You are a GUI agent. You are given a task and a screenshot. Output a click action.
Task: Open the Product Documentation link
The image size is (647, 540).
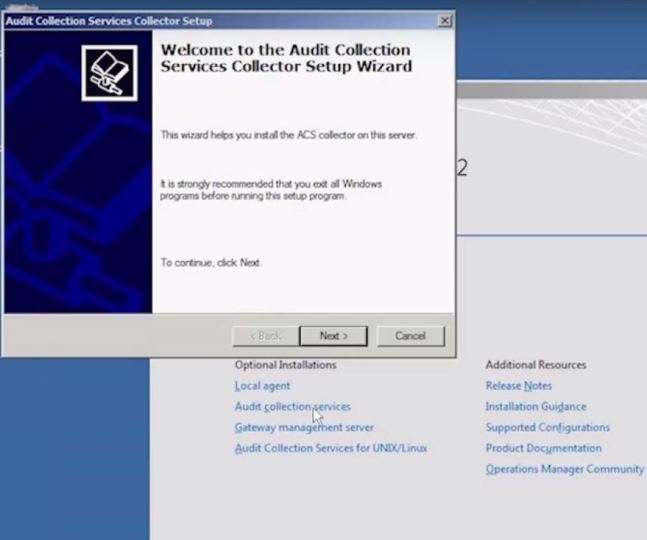[x=543, y=448]
